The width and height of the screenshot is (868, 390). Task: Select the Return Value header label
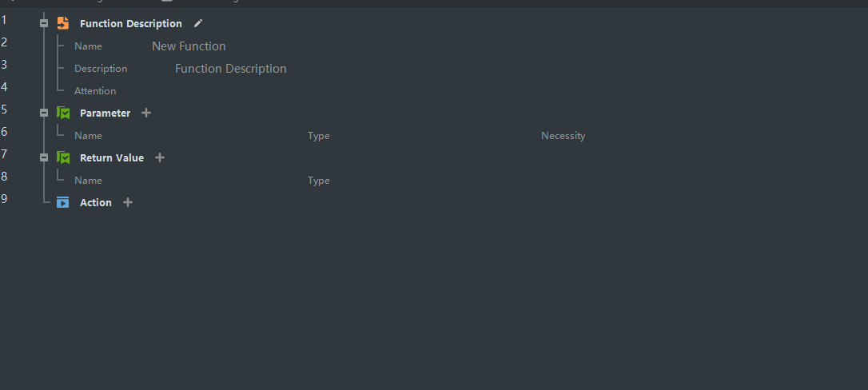point(112,157)
